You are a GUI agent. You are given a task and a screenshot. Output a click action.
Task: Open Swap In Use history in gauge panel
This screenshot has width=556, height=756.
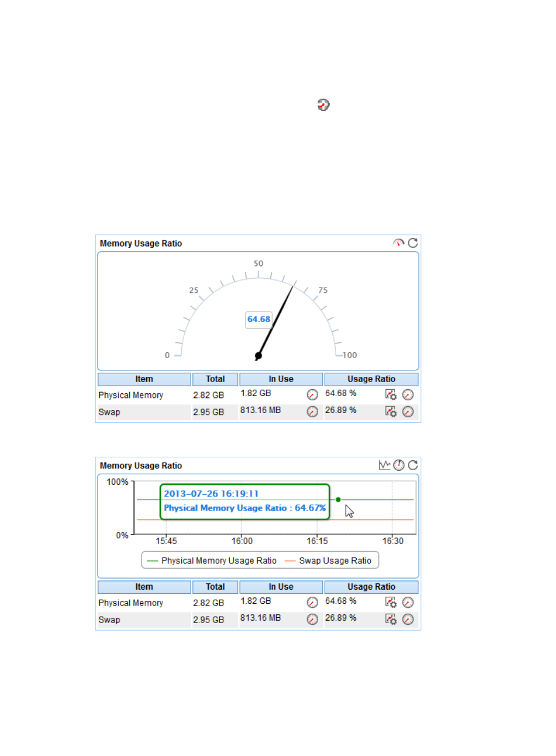(312, 412)
